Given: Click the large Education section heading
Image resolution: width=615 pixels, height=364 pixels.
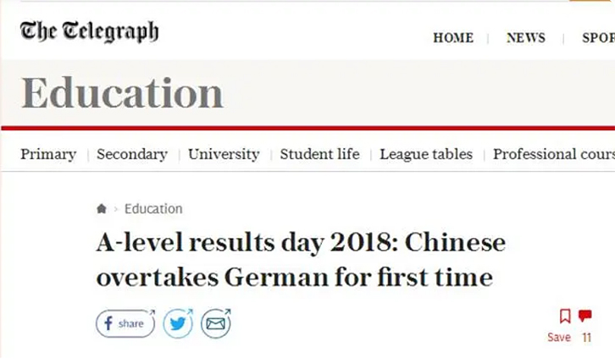Looking at the screenshot, I should click(x=122, y=93).
